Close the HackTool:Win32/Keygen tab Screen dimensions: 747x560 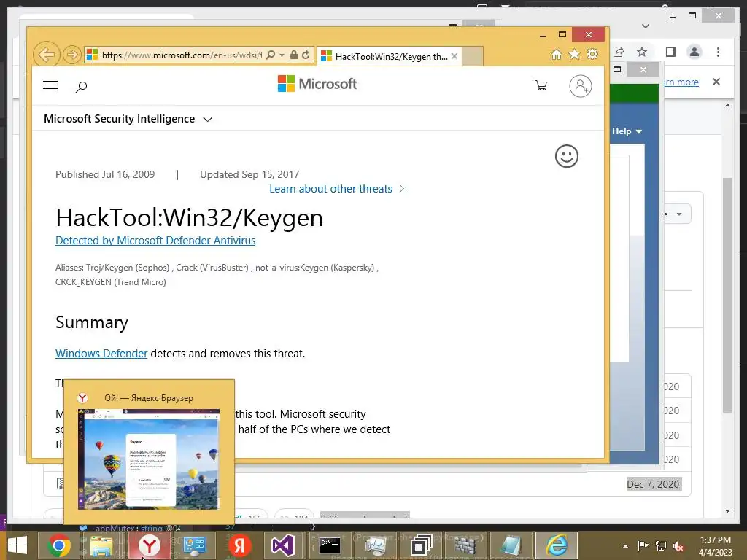[x=454, y=56]
